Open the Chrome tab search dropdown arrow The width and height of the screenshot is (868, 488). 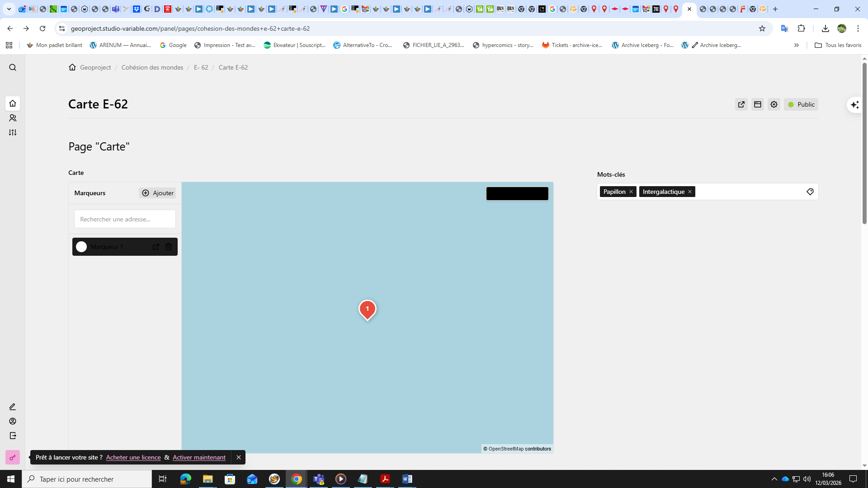(x=9, y=9)
